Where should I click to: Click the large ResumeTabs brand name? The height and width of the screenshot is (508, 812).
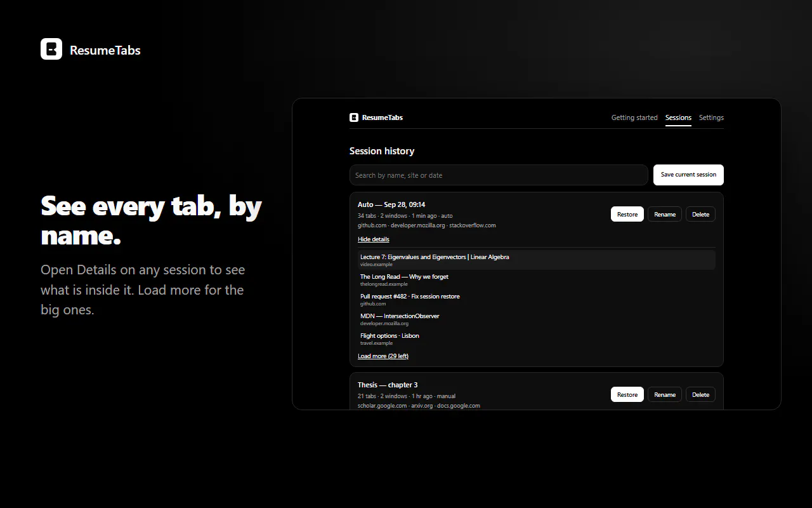105,50
